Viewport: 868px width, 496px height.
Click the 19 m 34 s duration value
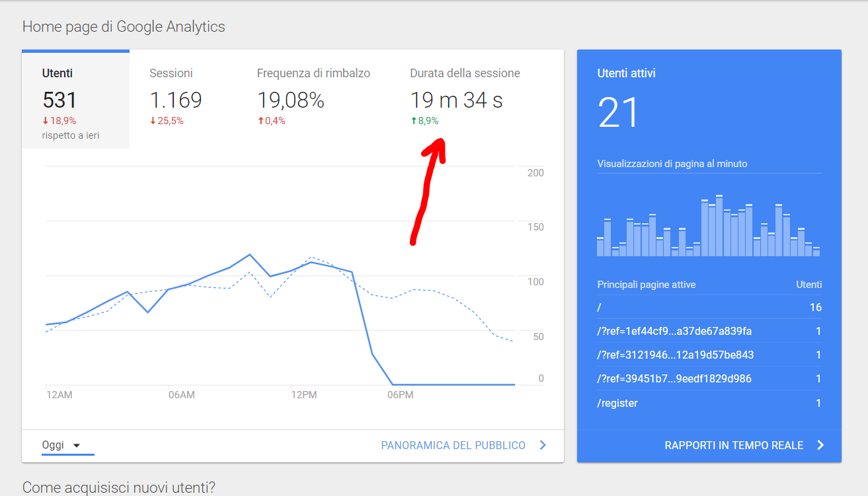tap(457, 100)
